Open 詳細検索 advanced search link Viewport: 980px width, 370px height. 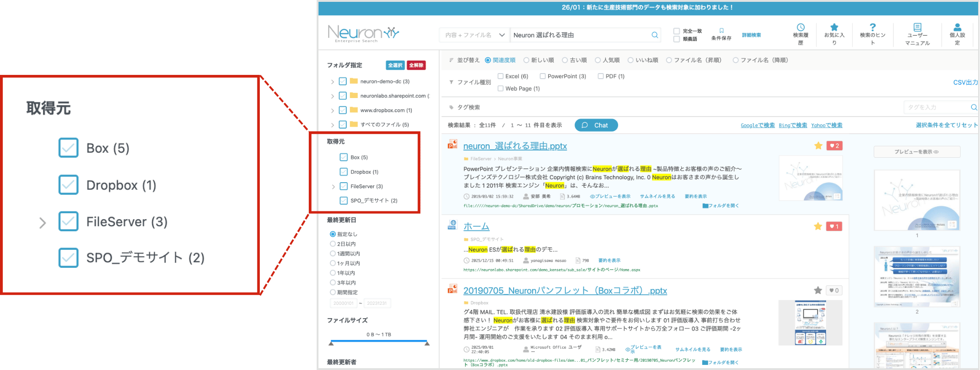[751, 35]
